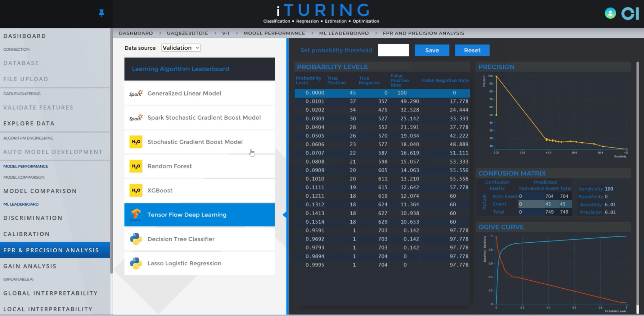Click Probability Level column header
The image size is (644, 316).
point(308,80)
